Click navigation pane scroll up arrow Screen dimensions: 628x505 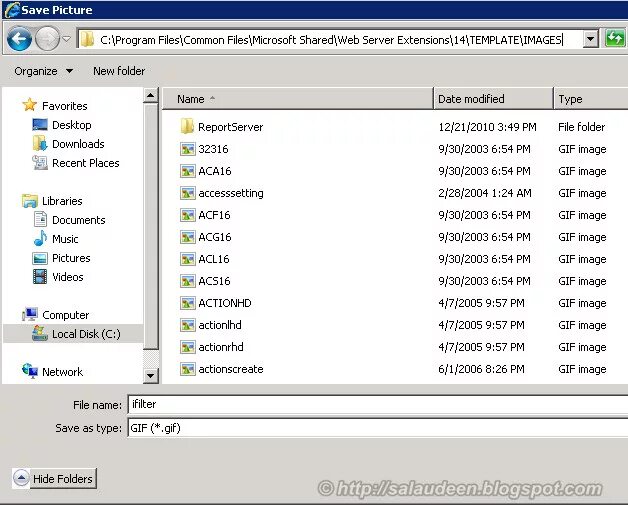click(150, 95)
